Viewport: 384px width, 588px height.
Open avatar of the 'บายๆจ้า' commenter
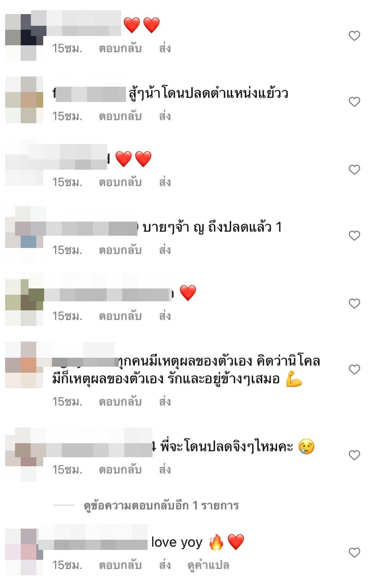point(24,234)
